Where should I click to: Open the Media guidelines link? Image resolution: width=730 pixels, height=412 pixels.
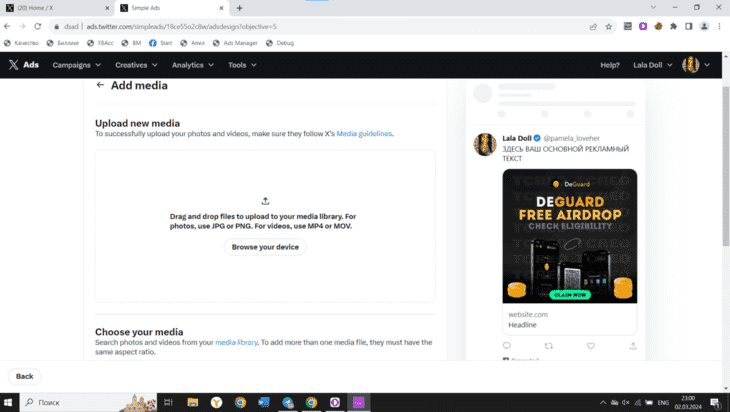364,134
